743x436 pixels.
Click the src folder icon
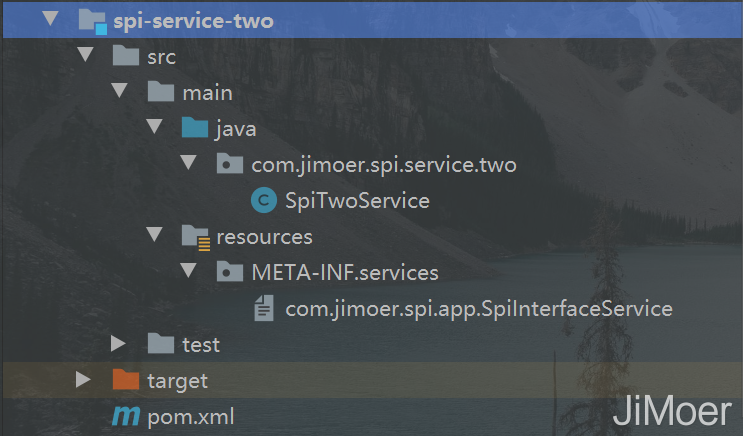(x=126, y=56)
